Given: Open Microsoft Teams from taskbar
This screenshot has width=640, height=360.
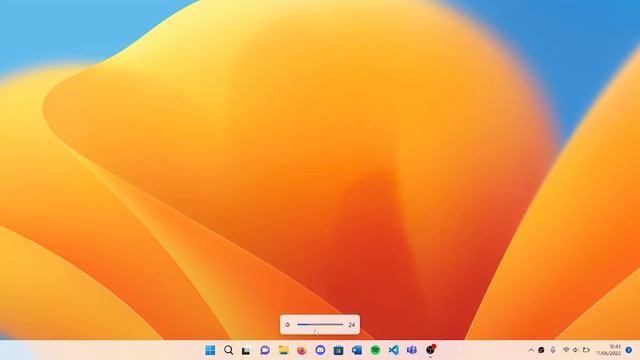Looking at the screenshot, I should point(412,350).
